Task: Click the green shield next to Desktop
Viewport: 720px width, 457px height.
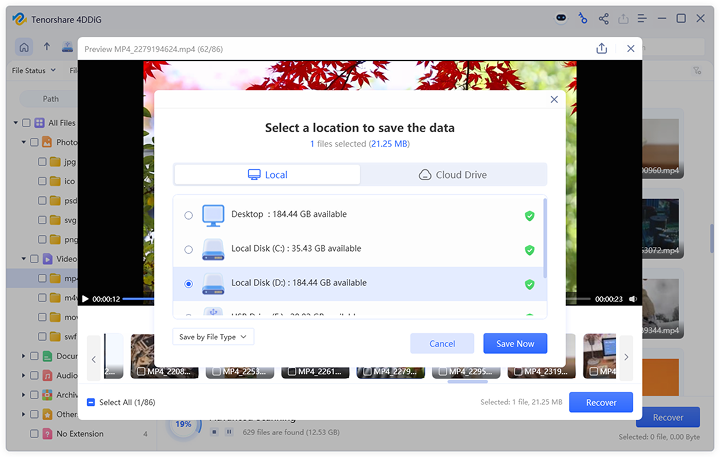Action: 529,215
